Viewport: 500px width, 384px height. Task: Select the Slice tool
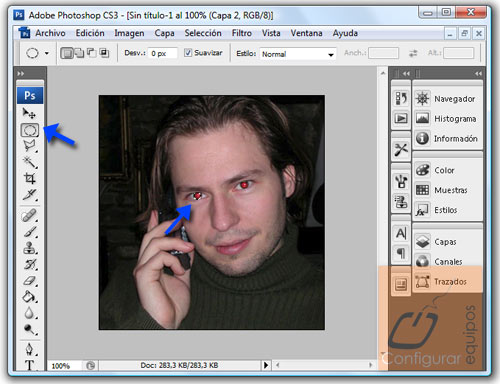[x=30, y=194]
